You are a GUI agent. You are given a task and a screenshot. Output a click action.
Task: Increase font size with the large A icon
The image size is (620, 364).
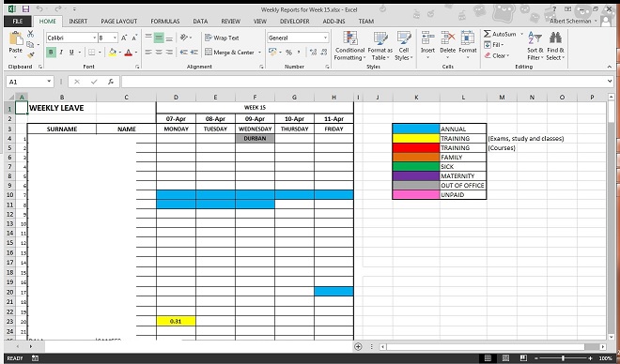pos(124,38)
